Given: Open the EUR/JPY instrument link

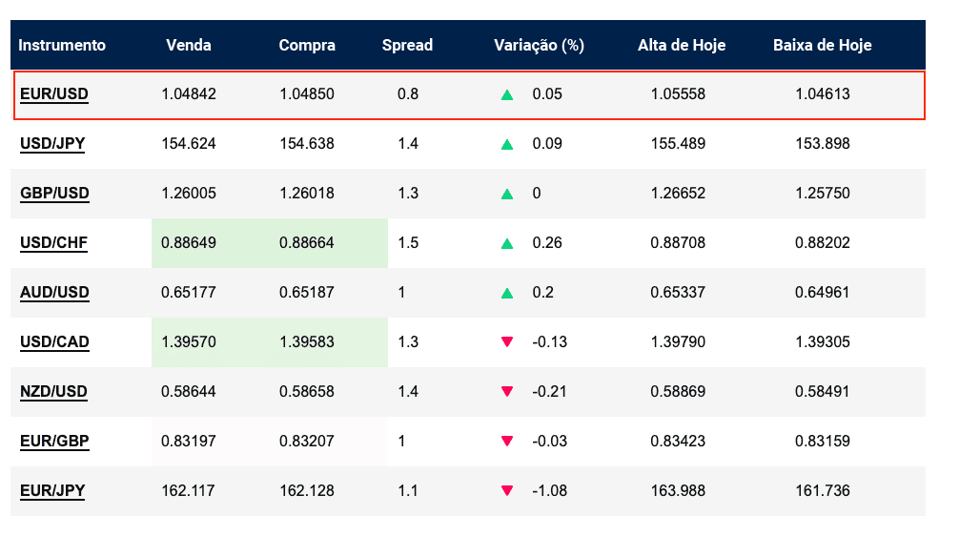Looking at the screenshot, I should [x=52, y=491].
